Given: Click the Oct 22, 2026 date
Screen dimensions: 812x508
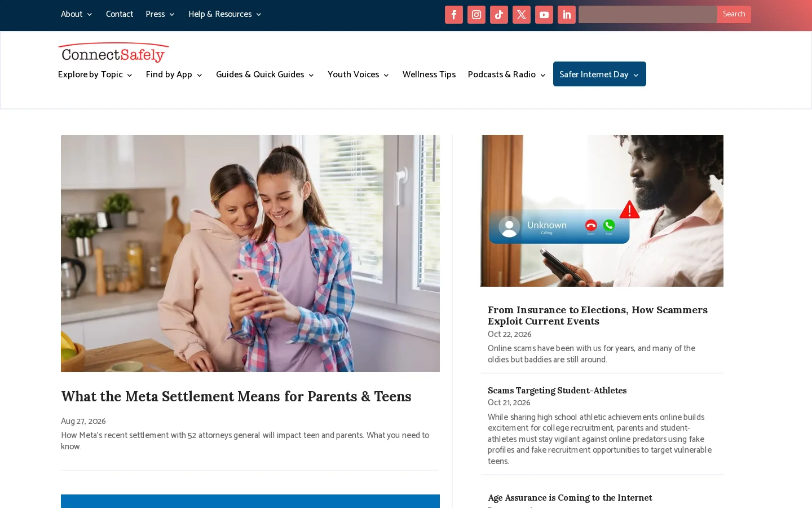Looking at the screenshot, I should pyautogui.click(x=509, y=334).
